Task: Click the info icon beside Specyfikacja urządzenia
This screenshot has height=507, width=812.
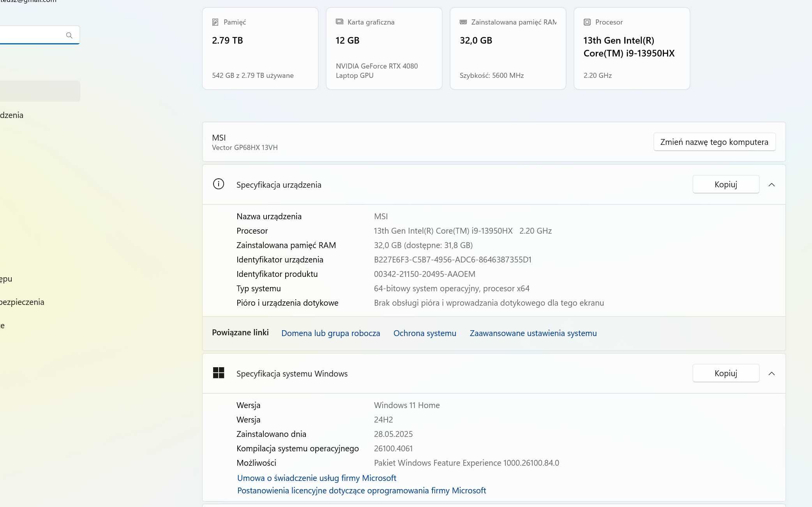Action: [x=219, y=184]
